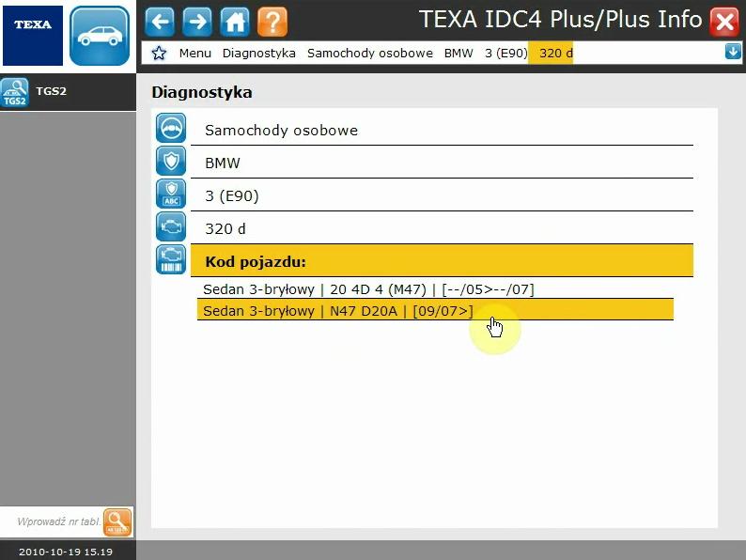Select Diagnostyka in the breadcrumb bar
The height and width of the screenshot is (560, 746).
click(x=258, y=54)
